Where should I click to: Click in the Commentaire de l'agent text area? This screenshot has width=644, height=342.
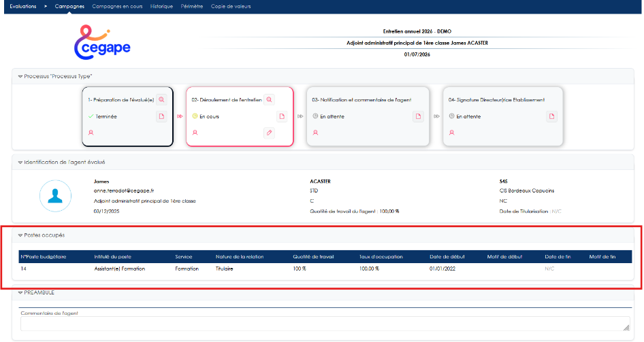(325, 324)
